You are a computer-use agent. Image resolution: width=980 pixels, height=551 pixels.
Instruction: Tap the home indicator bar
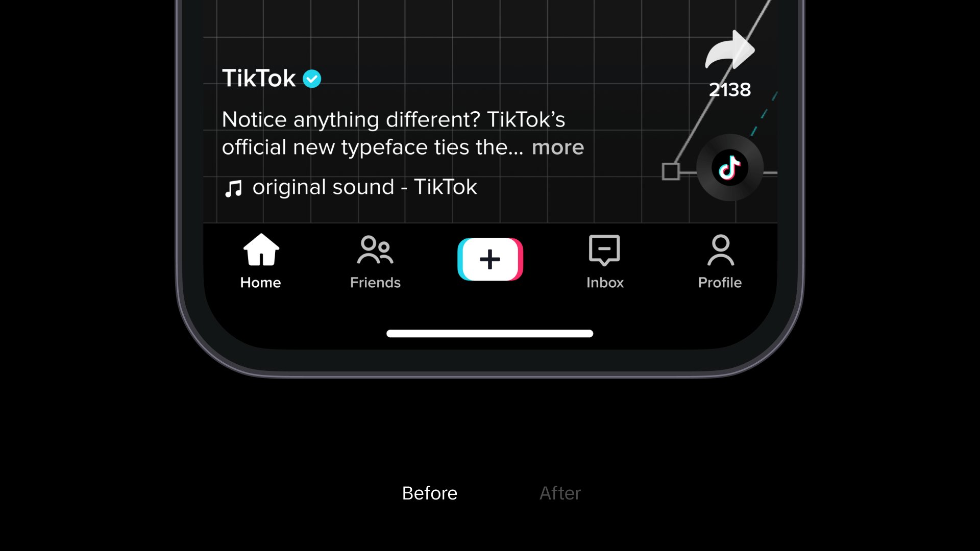click(x=490, y=334)
